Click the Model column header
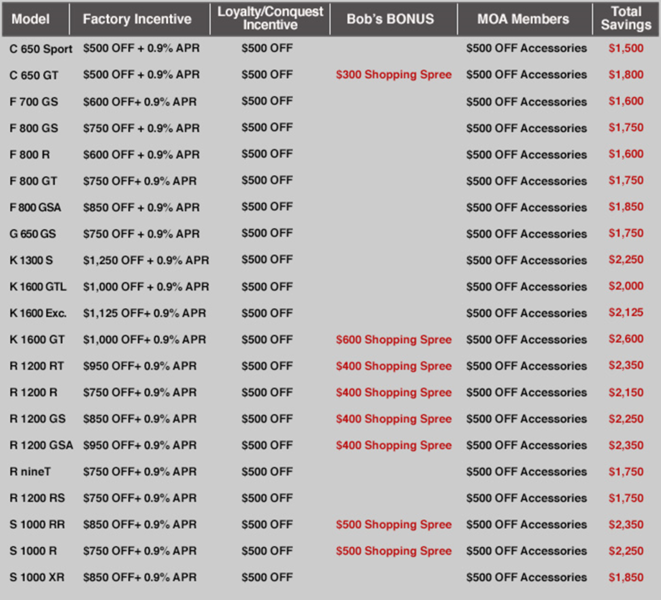Screen dimensions: 661x600 30,19
